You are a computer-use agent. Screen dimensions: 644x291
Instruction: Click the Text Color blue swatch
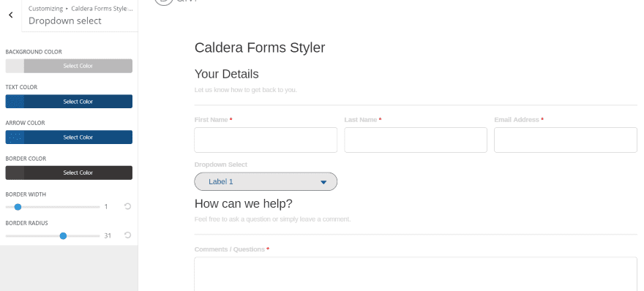(x=15, y=102)
